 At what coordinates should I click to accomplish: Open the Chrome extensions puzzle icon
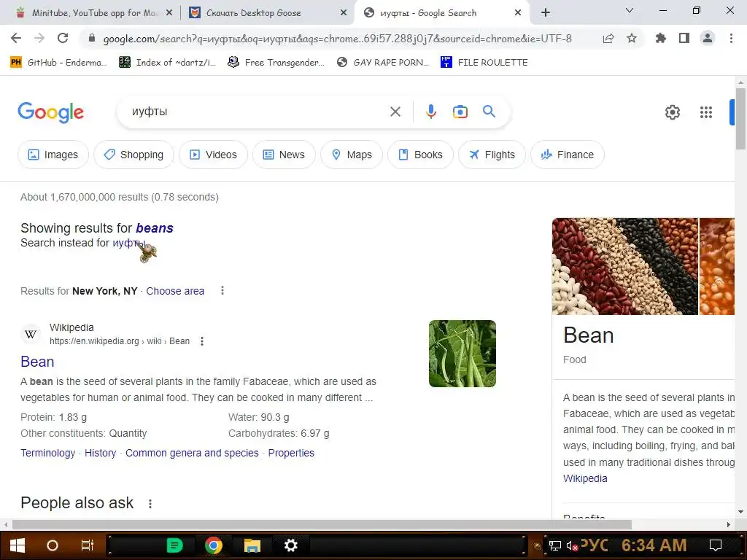point(661,38)
